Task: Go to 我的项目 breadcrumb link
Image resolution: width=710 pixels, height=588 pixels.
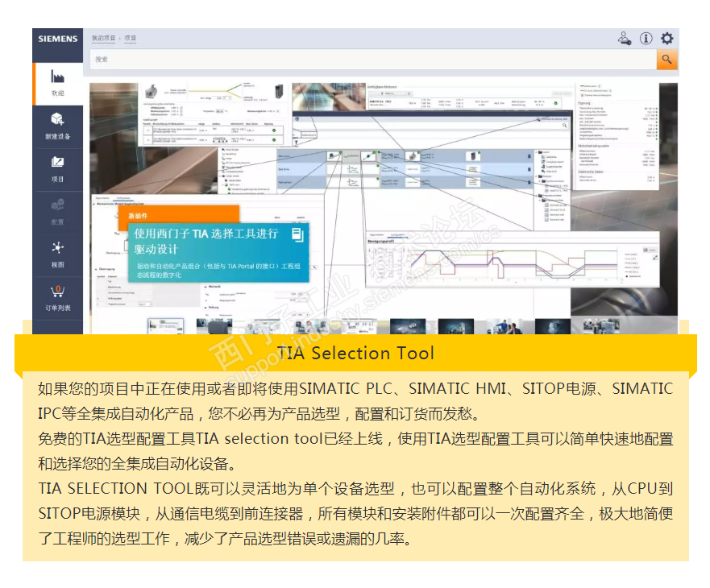Action: (104, 38)
